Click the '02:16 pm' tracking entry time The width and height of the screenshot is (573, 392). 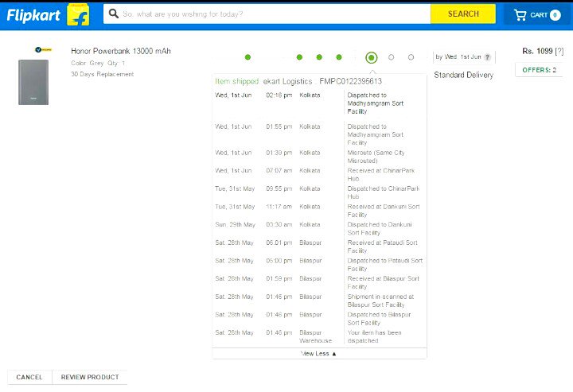pos(279,95)
